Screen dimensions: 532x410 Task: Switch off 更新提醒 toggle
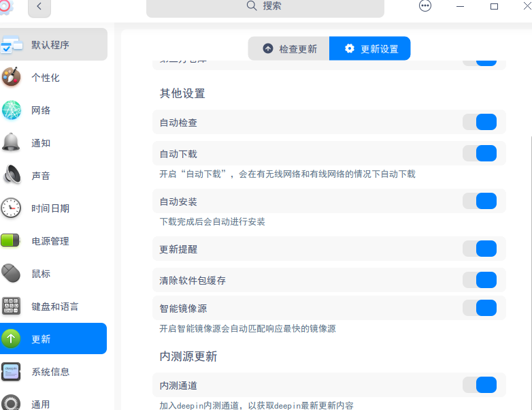point(480,249)
